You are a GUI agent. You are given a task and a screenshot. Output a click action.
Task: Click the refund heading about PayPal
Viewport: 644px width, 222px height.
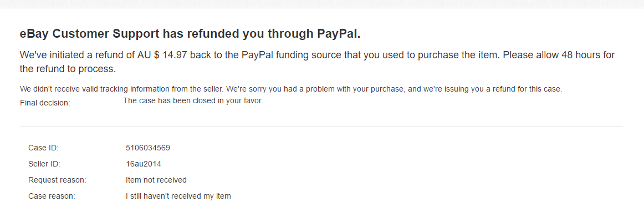coord(190,34)
